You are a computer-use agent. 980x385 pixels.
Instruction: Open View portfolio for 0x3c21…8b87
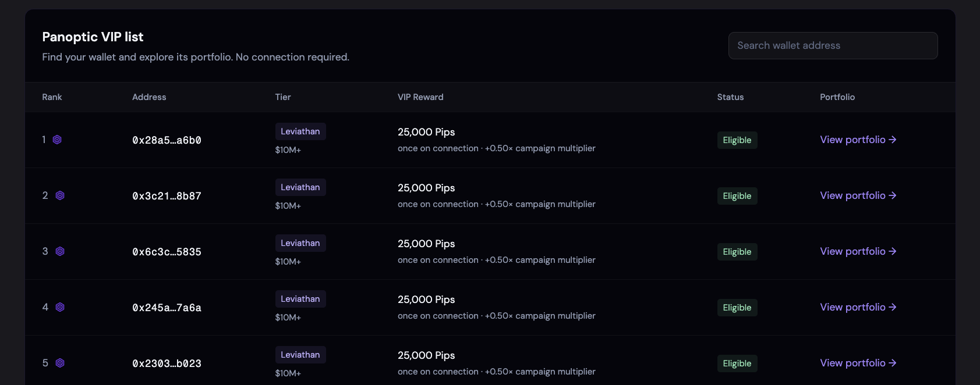pos(858,195)
